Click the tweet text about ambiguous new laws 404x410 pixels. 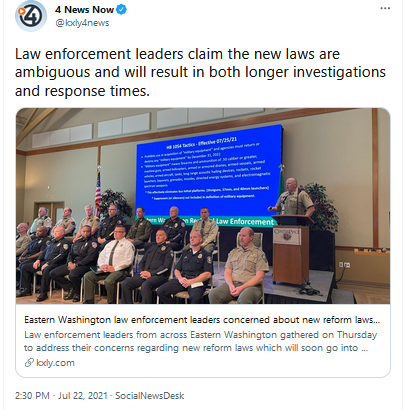click(200, 72)
